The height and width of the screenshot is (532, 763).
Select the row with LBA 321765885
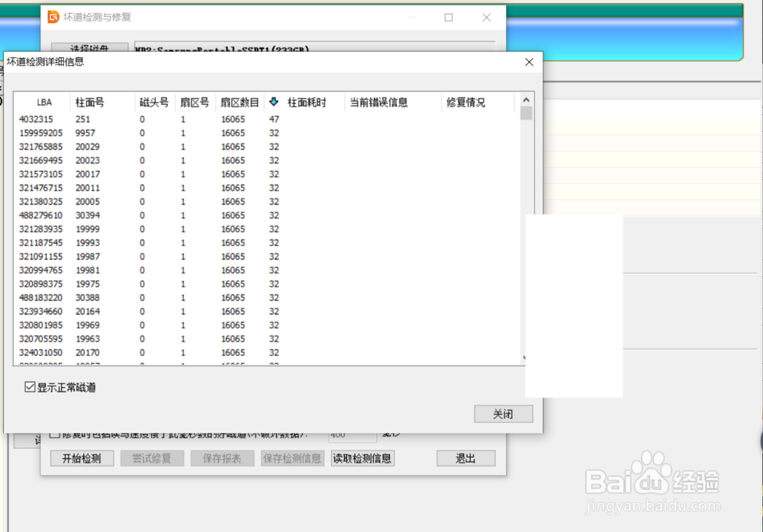coord(268,147)
